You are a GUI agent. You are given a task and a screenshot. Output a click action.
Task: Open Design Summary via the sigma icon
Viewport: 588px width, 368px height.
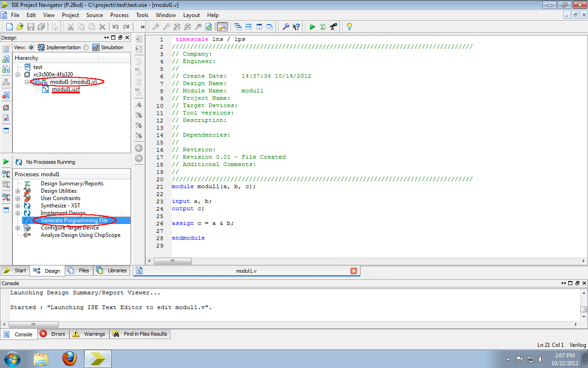pyautogui.click(x=322, y=27)
